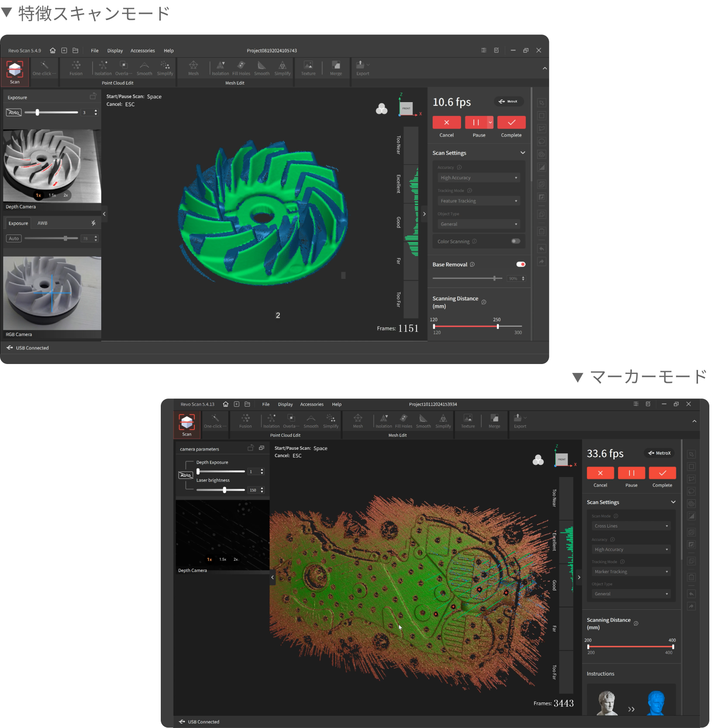Image resolution: width=715 pixels, height=728 pixels.
Task: Cancel the scan running at 10.6 fps
Action: [446, 122]
